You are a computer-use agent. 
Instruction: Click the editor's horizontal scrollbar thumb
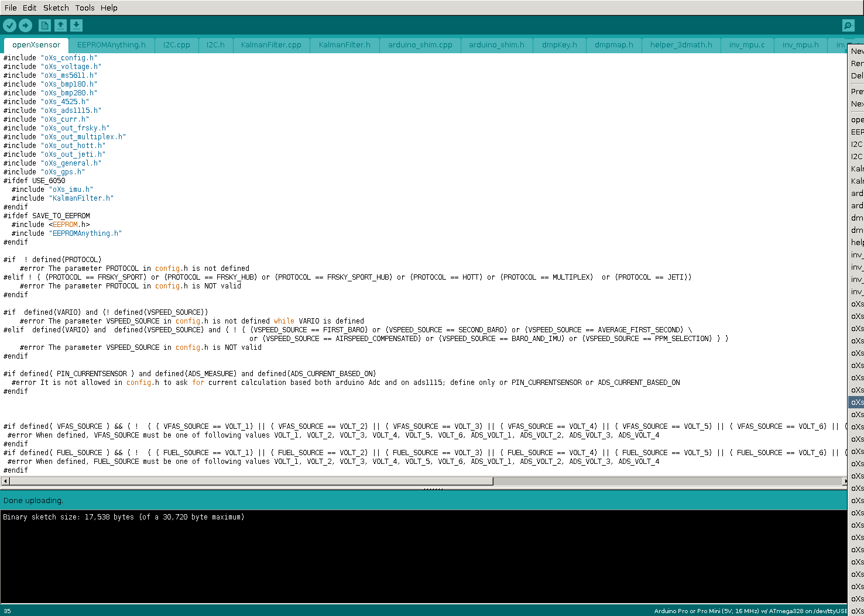[251, 481]
